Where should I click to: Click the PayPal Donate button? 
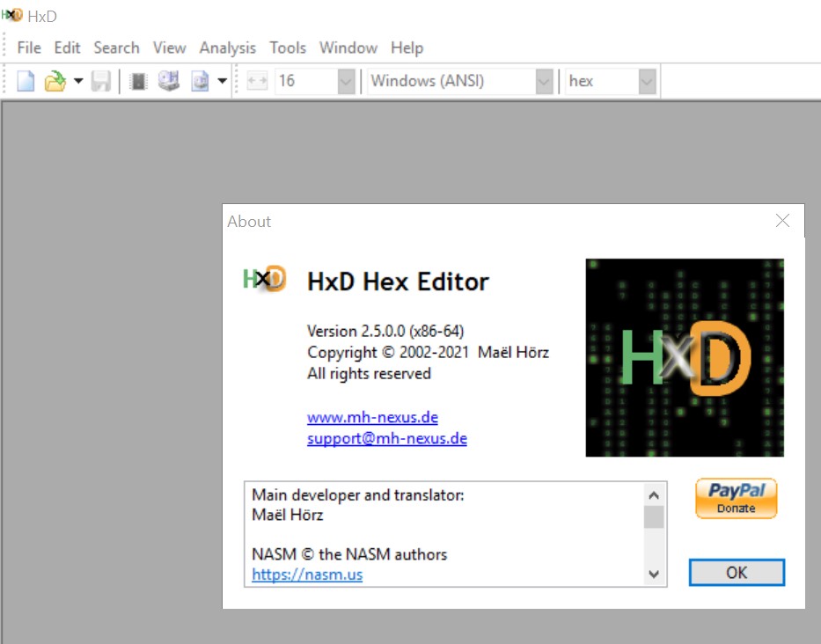[x=736, y=499]
